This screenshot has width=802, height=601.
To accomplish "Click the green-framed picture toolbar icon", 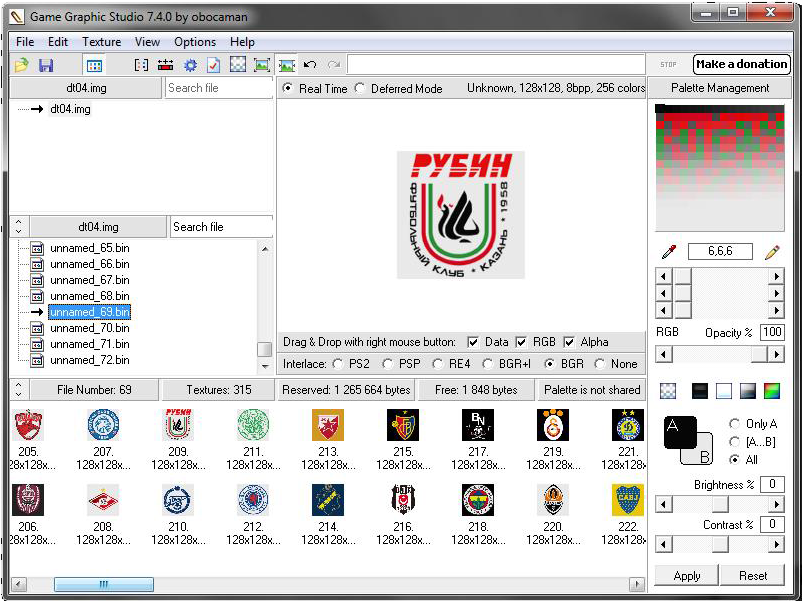I will 262,65.
